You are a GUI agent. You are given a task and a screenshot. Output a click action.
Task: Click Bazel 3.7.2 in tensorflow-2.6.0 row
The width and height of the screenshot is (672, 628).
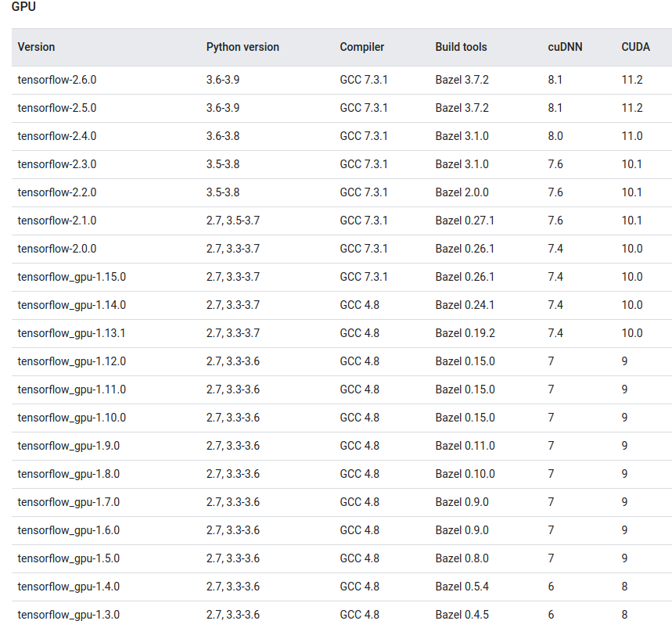click(462, 80)
